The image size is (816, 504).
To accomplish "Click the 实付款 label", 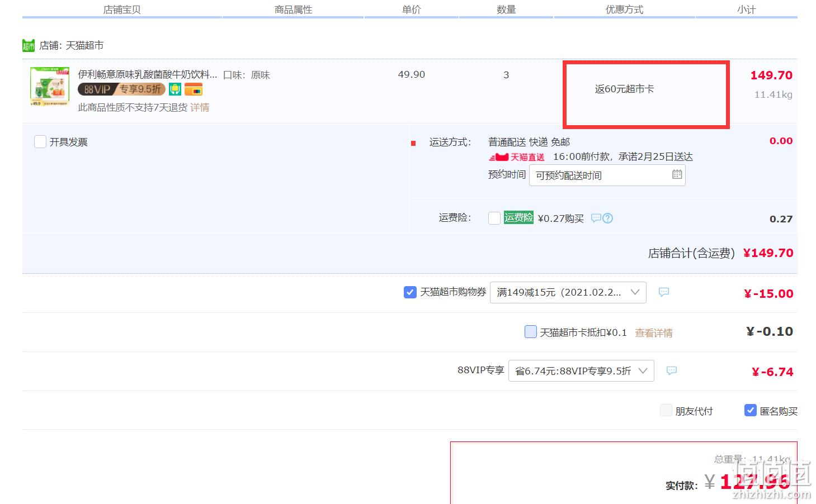I will tap(682, 486).
